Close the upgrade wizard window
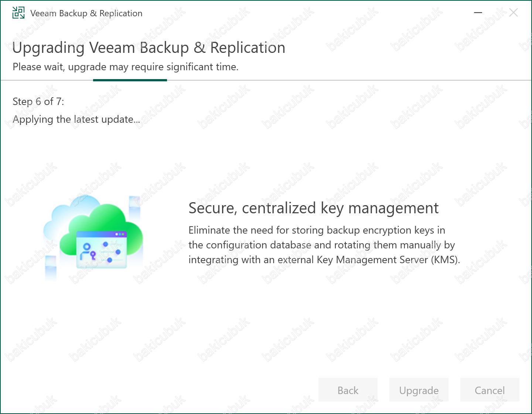The width and height of the screenshot is (532, 414). coord(513,13)
